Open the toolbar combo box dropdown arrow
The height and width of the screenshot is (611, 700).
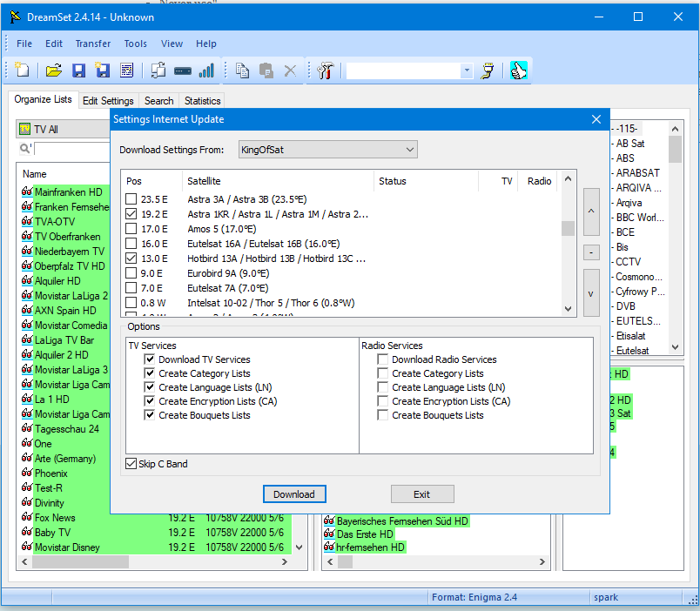(467, 70)
